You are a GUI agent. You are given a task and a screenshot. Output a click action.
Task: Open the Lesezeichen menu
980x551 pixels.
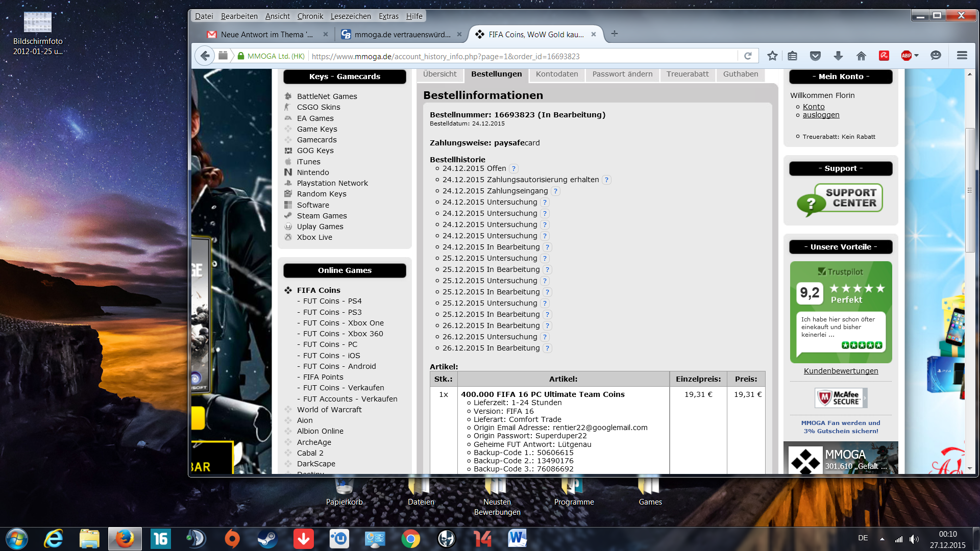(x=351, y=16)
